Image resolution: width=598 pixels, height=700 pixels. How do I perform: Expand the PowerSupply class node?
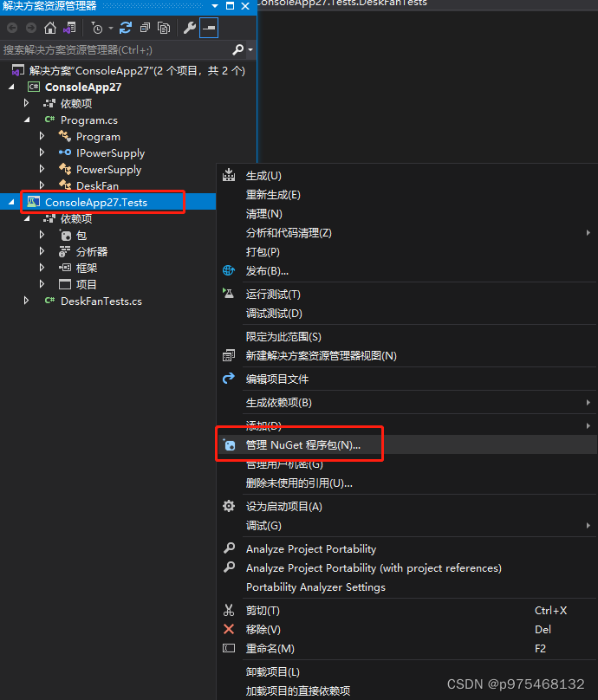pyautogui.click(x=42, y=169)
